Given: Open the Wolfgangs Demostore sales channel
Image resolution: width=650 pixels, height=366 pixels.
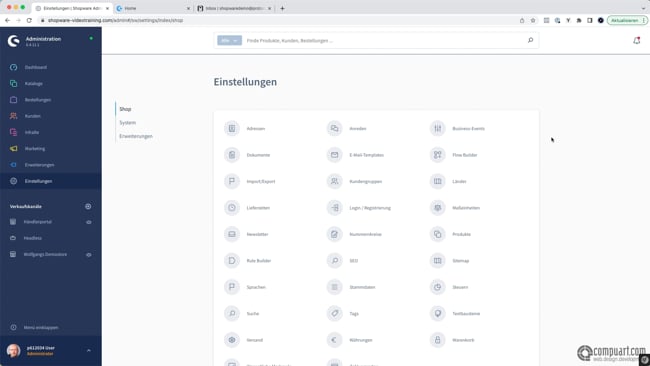Looking at the screenshot, I should (x=44, y=255).
